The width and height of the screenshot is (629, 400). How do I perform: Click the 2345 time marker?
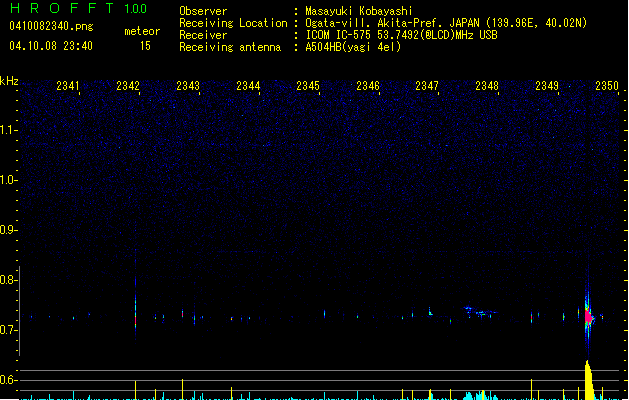308,86
